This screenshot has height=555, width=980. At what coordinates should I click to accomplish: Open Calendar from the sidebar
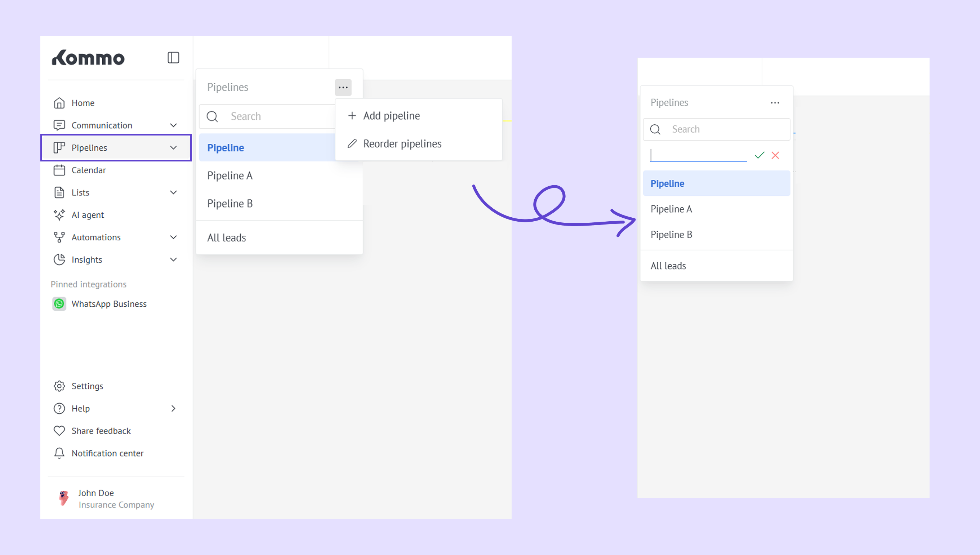tap(88, 170)
